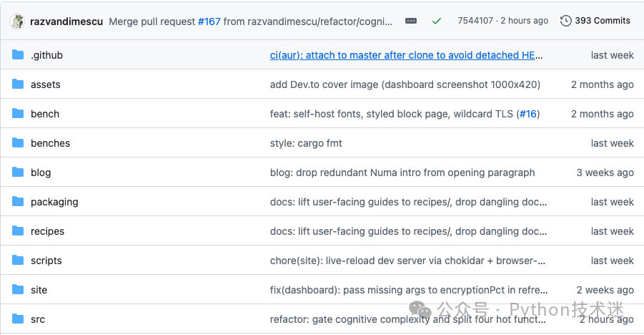Click 'last week' in the packaging row
This screenshot has height=335, width=644.
pos(612,202)
